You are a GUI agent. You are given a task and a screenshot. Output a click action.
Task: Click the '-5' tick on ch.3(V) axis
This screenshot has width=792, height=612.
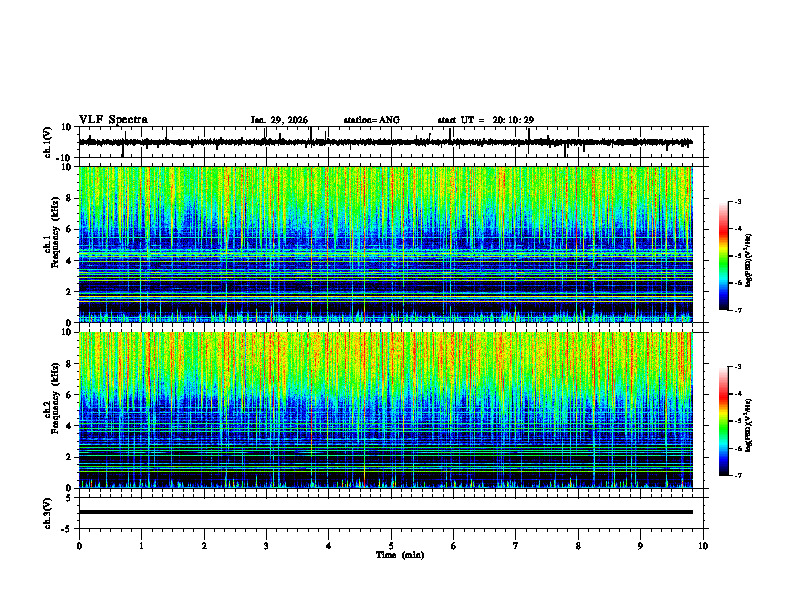tap(67, 529)
